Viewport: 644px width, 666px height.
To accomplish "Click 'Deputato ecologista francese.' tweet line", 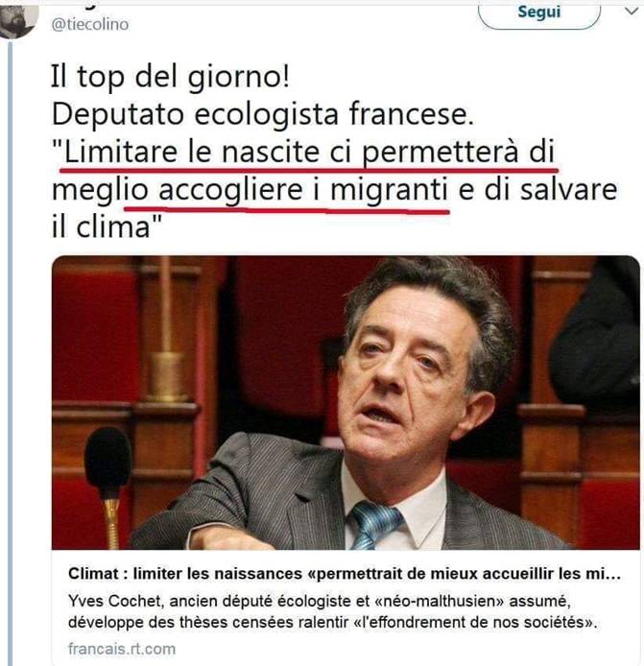I will (x=263, y=115).
